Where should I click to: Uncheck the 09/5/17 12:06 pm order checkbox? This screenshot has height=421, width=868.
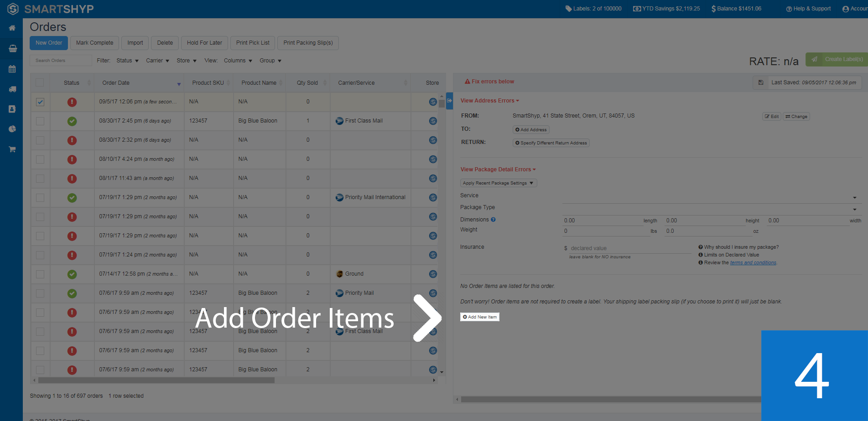(x=40, y=102)
